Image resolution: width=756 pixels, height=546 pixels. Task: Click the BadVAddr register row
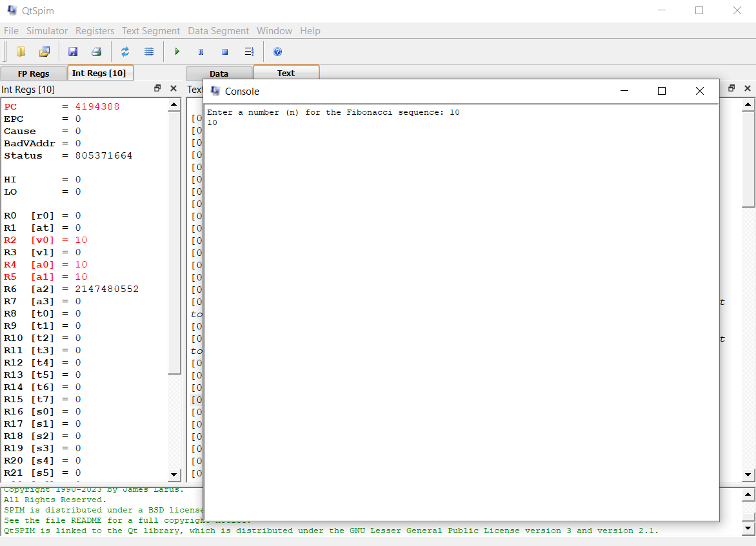coord(43,144)
